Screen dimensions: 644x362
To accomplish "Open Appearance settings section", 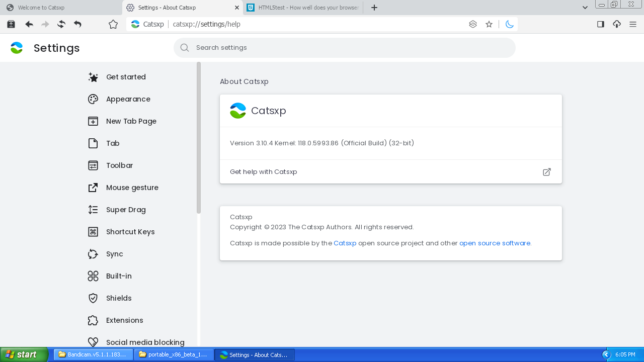I will (x=128, y=99).
